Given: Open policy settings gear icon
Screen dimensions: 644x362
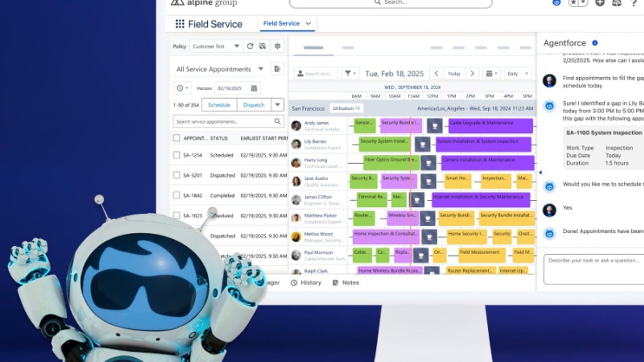Looking at the screenshot, I should point(277,46).
